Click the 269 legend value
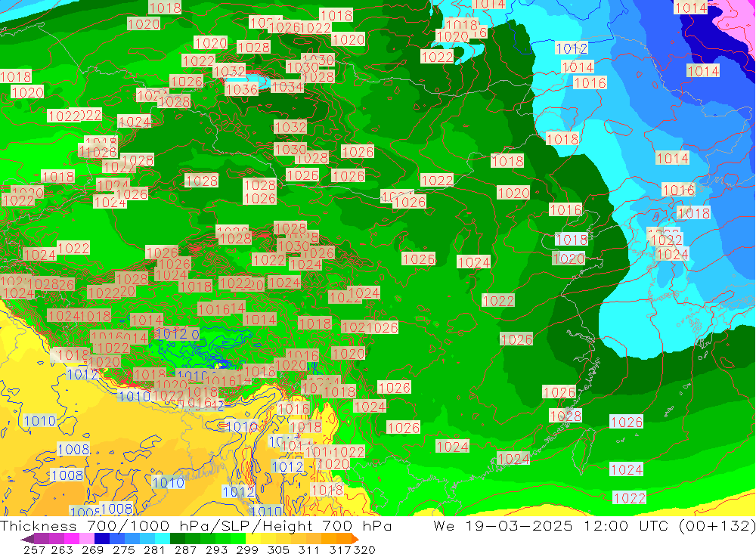The height and width of the screenshot is (554, 756). [92, 549]
